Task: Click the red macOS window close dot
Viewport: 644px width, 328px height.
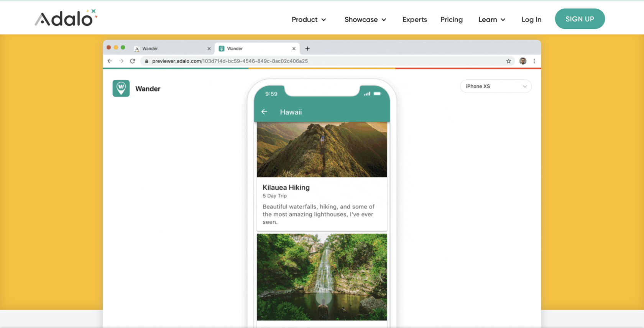Action: click(109, 48)
